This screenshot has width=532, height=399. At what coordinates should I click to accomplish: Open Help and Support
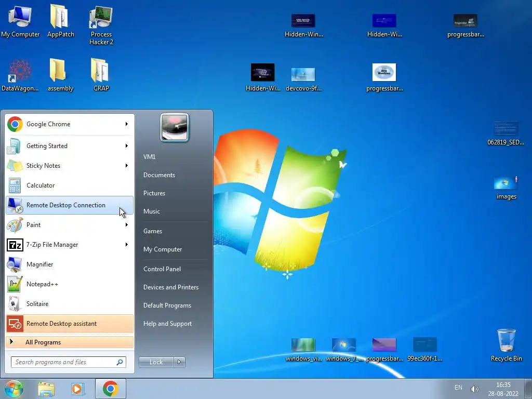(x=167, y=324)
